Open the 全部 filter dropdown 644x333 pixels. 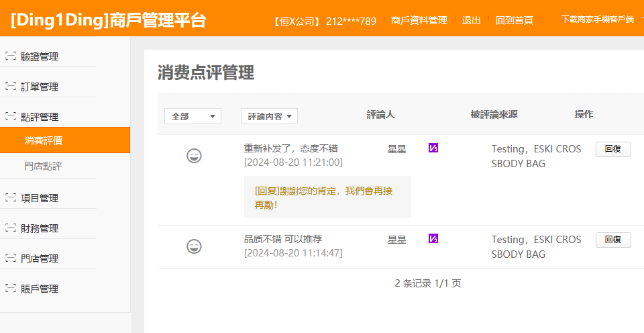(193, 116)
